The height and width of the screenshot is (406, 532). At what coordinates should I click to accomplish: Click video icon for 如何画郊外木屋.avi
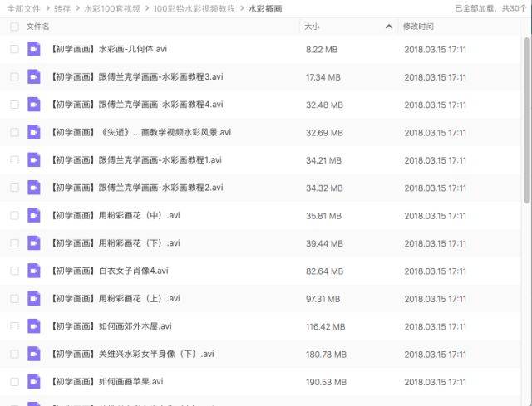34,326
